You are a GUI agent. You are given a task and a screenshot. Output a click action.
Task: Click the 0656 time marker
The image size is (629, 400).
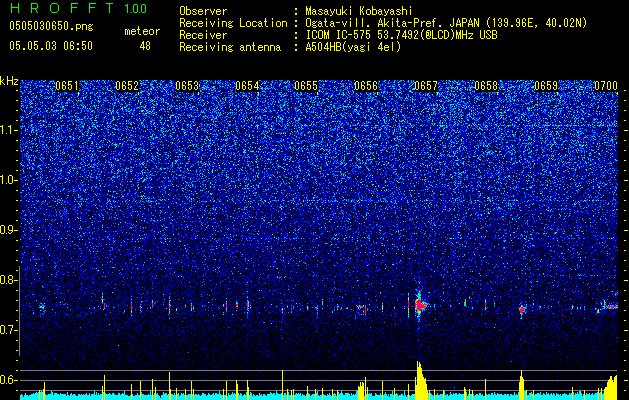[x=366, y=86]
